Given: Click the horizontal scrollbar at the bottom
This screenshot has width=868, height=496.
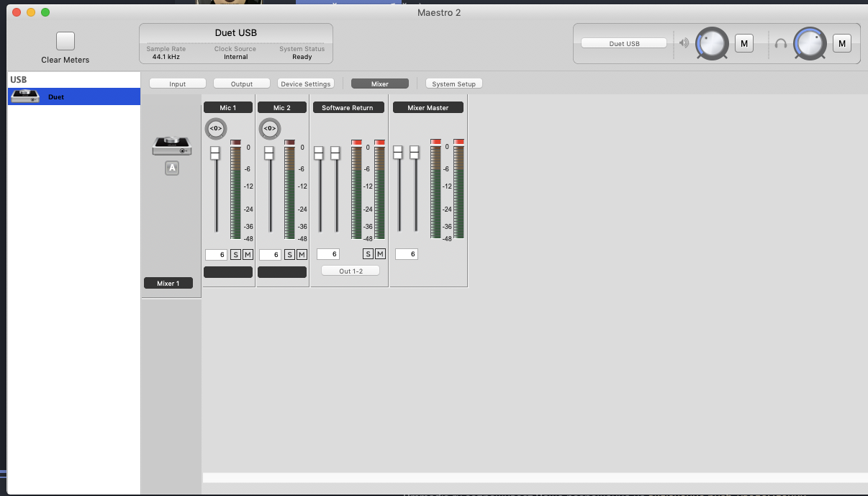Looking at the screenshot, I should (535, 477).
